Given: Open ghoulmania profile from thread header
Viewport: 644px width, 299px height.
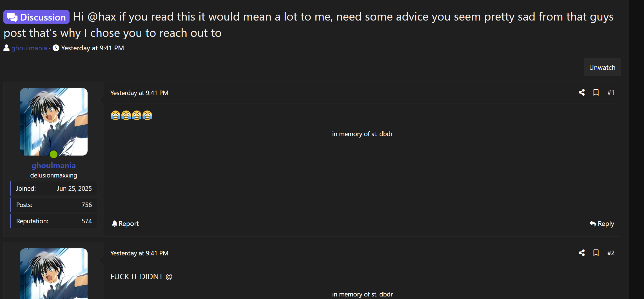Looking at the screenshot, I should pos(29,48).
